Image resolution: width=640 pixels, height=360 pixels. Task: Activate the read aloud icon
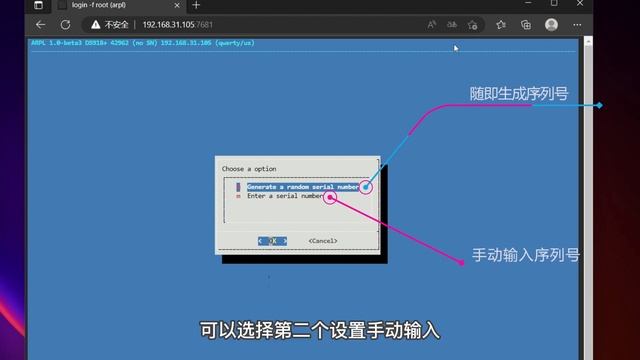[x=431, y=25]
